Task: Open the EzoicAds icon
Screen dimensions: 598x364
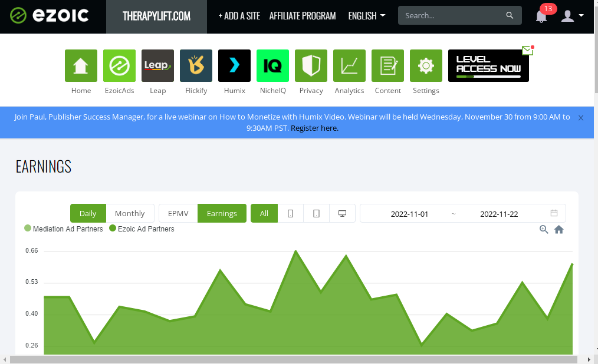Action: [x=119, y=65]
